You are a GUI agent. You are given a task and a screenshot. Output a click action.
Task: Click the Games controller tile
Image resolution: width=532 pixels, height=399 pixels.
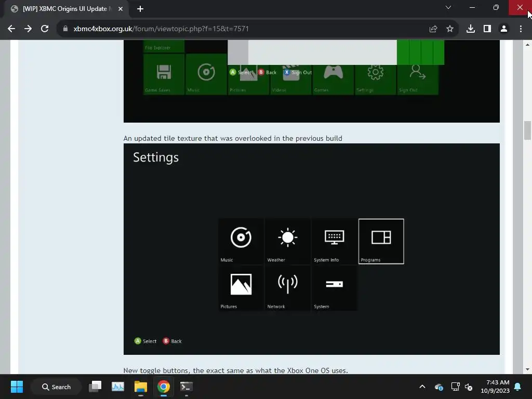tap(333, 79)
